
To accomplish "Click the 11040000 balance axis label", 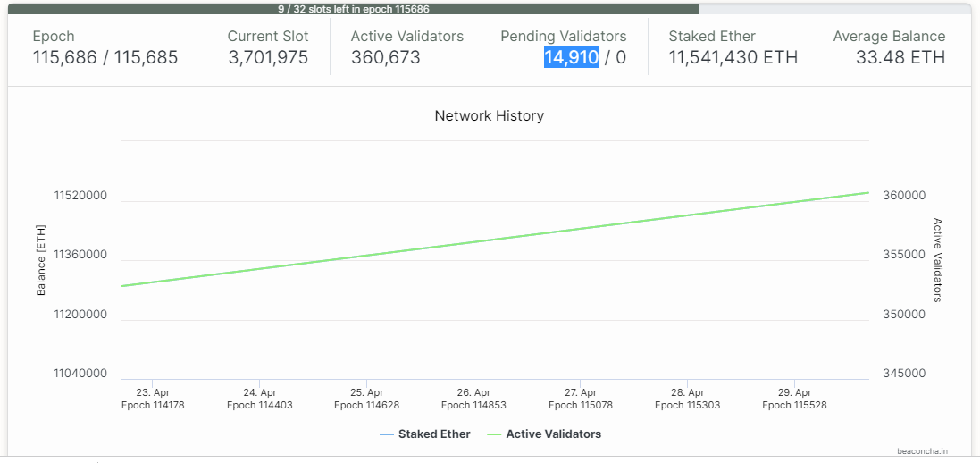I will (x=80, y=374).
